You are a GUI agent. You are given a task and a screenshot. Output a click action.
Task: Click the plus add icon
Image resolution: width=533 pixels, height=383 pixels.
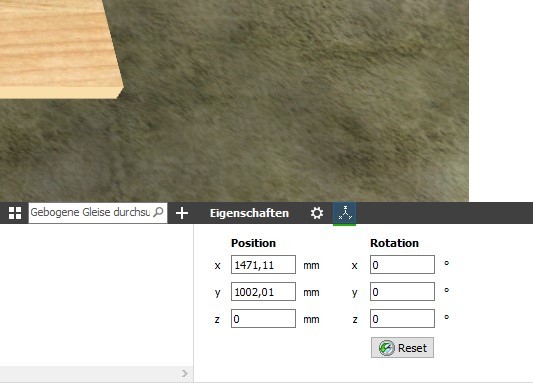coord(182,213)
